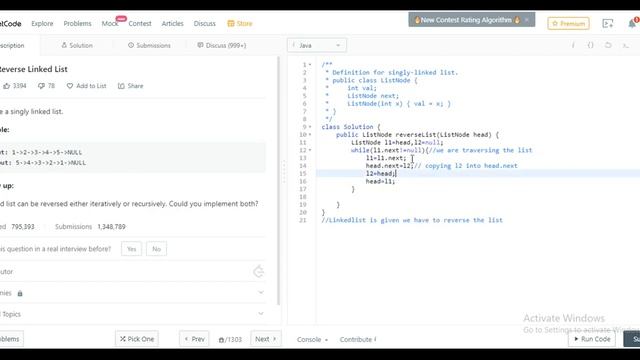The width and height of the screenshot is (640, 360).
Task: Click the thumbs-up like icon with 3394
Action: point(7,86)
